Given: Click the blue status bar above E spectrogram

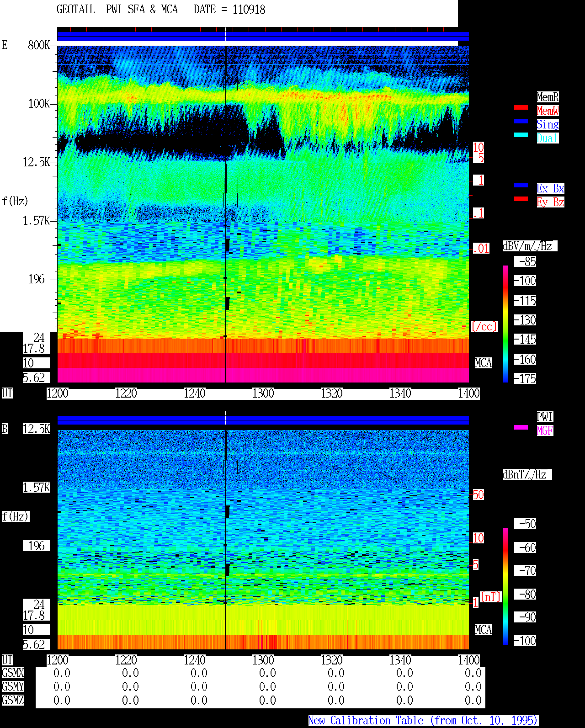Looking at the screenshot, I should 263,37.
